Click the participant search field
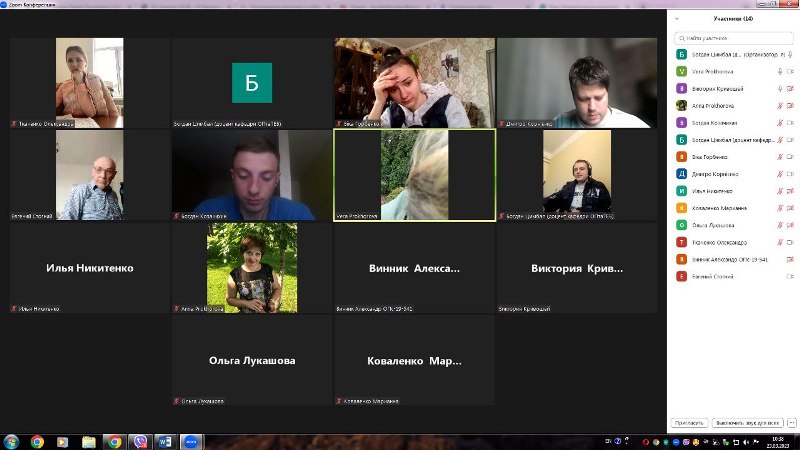Image resolution: width=800 pixels, height=450 pixels. [734, 37]
